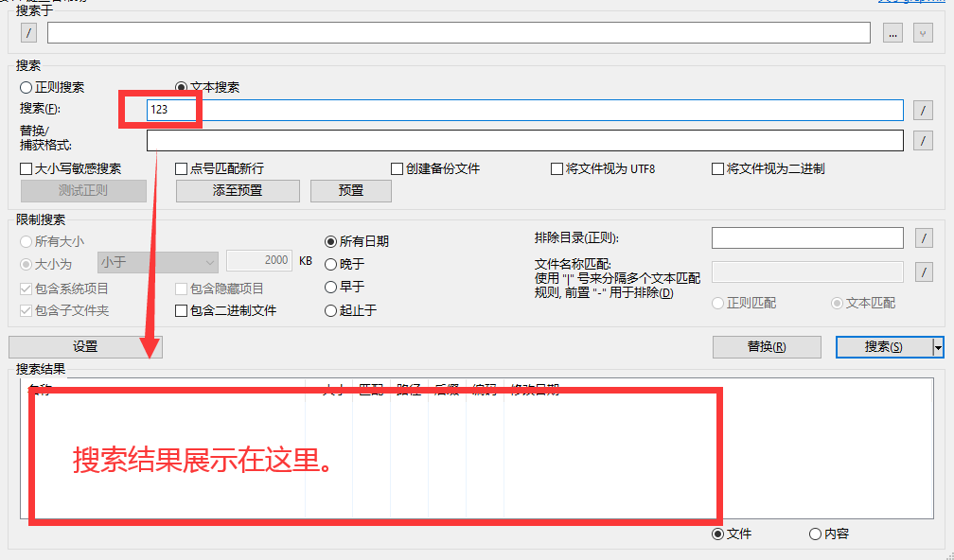This screenshot has height=560, width=954.
Task: Open the dropdown arrow beside the 搜索 button
Action: pos(938,347)
